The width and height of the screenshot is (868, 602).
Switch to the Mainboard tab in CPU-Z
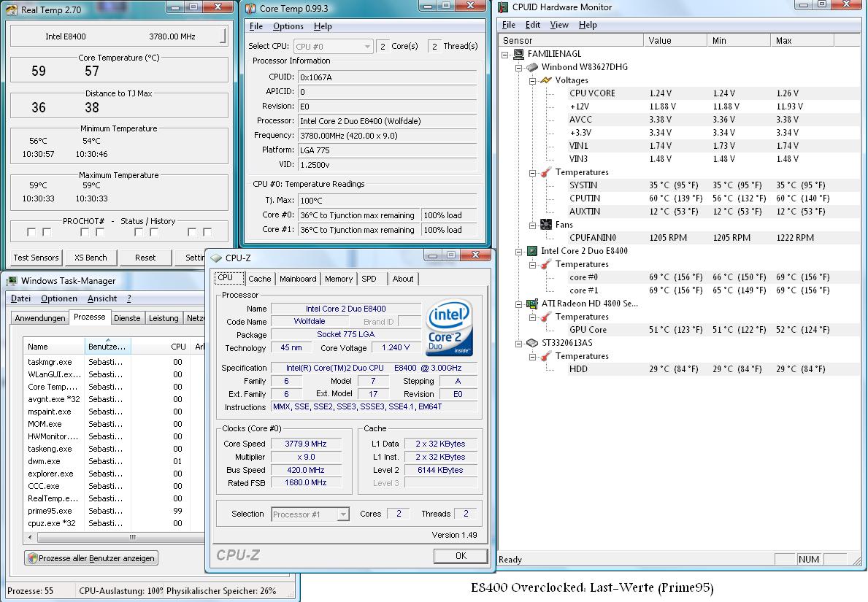coord(298,279)
